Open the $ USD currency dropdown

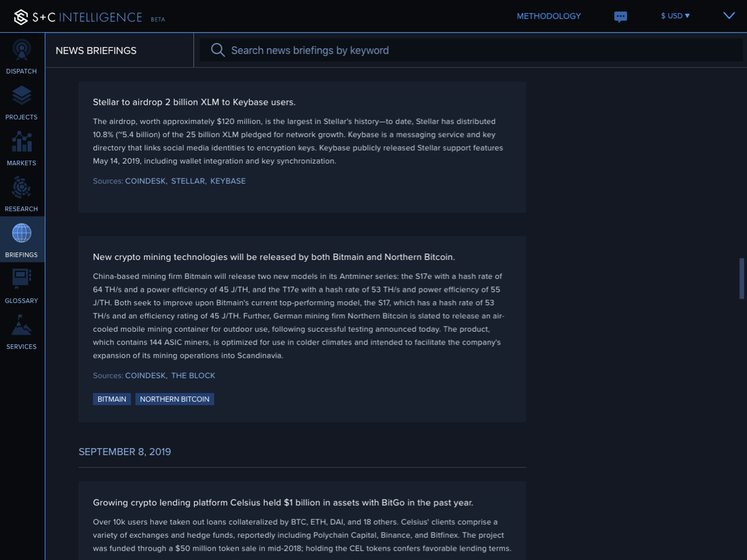[x=675, y=16]
